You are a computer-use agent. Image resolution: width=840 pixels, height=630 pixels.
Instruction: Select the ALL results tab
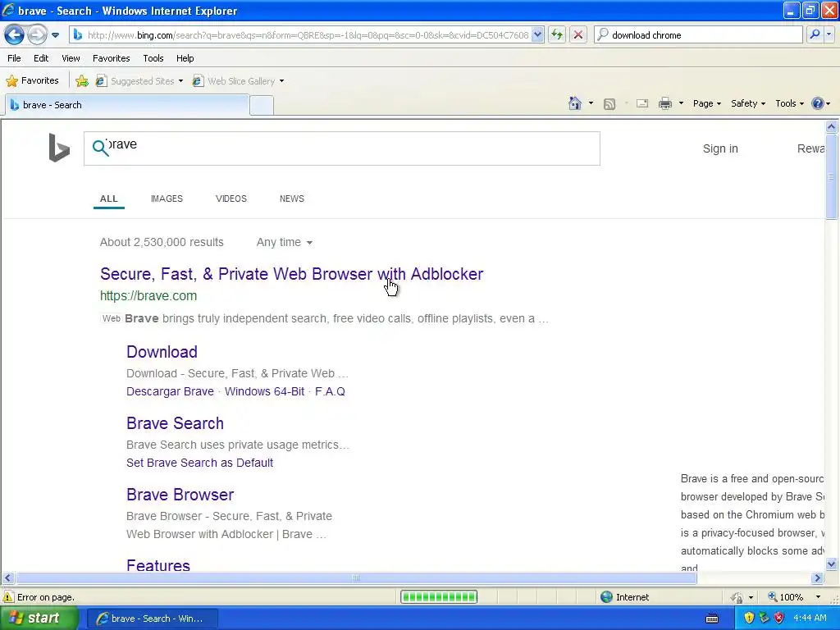[109, 199]
